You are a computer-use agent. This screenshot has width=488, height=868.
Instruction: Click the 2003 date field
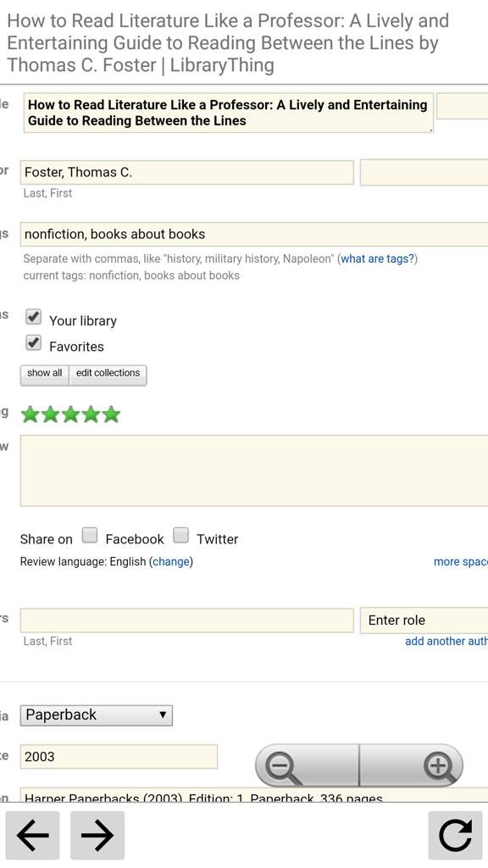(x=119, y=757)
